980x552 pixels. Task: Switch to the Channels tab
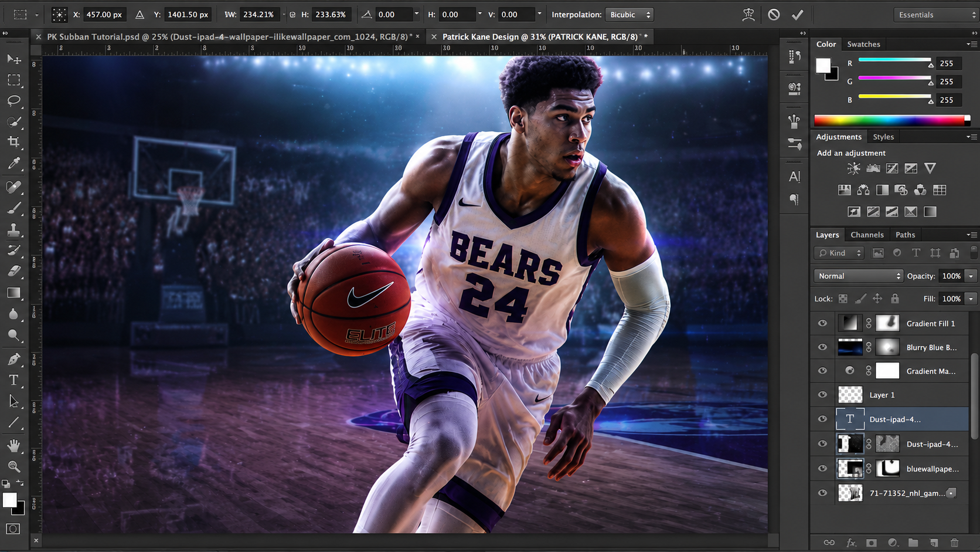(x=867, y=235)
